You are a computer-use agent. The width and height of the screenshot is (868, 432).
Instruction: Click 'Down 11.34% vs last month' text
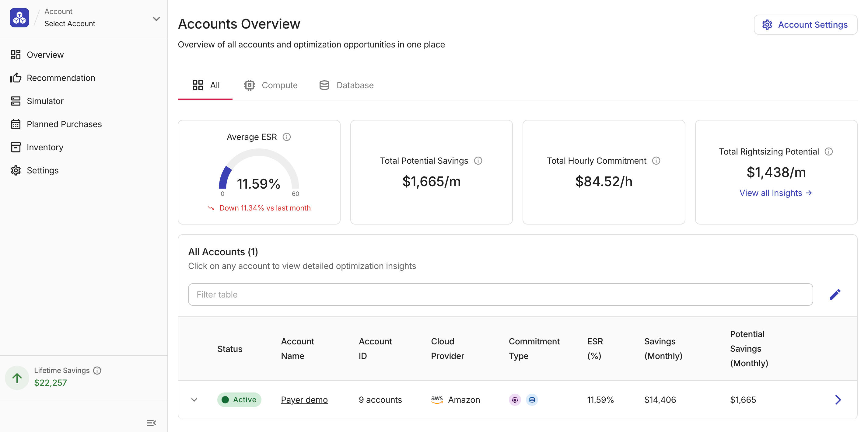264,208
